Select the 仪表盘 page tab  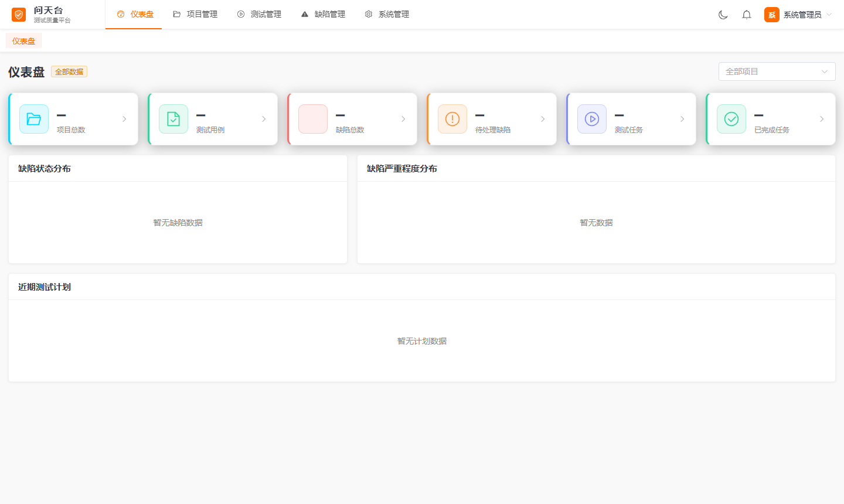click(23, 41)
